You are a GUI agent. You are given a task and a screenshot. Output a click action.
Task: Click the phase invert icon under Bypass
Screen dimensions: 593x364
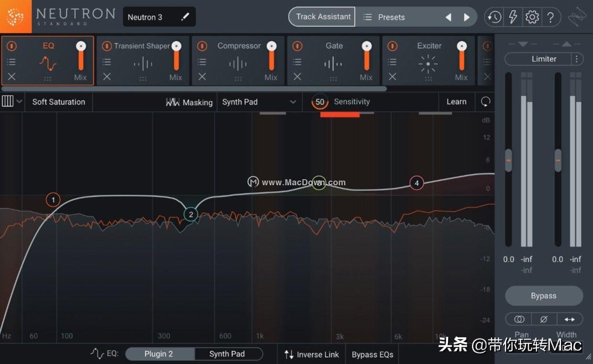click(x=544, y=319)
